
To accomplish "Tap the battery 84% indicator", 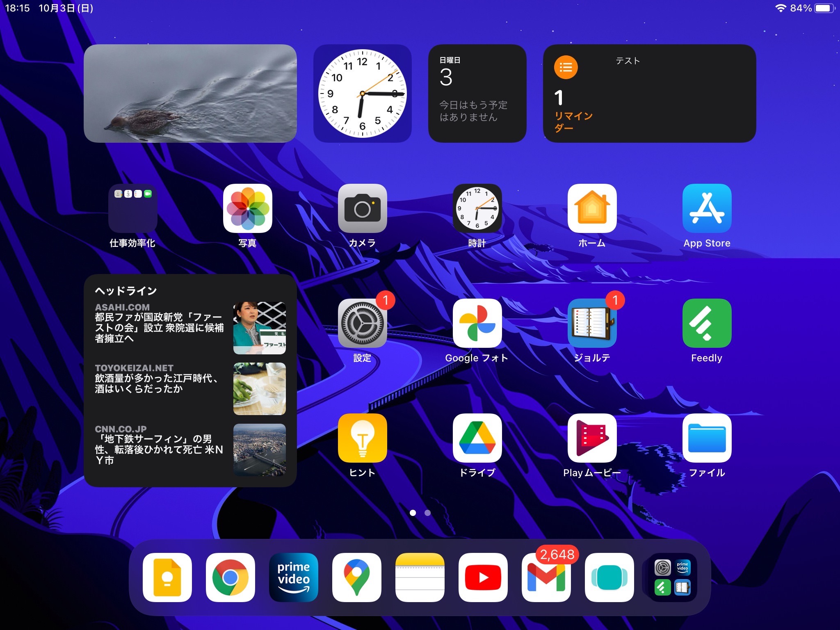I will (x=812, y=8).
